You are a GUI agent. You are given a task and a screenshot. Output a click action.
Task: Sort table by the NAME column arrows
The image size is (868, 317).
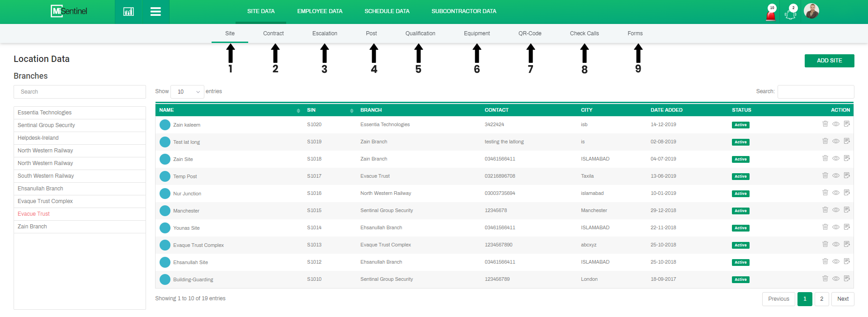pos(298,110)
